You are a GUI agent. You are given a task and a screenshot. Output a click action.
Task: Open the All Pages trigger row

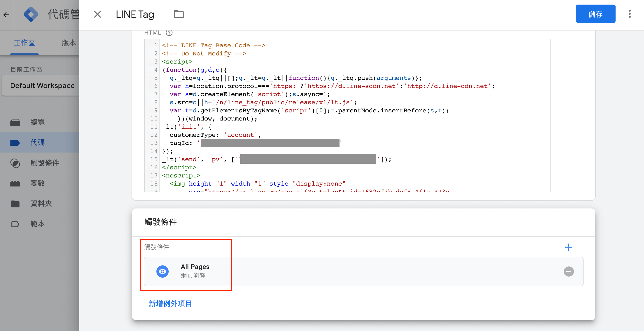[363, 272]
